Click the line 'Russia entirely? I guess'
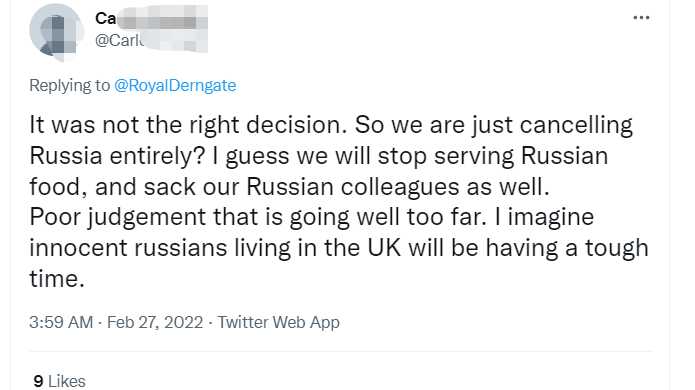 [x=319, y=156]
